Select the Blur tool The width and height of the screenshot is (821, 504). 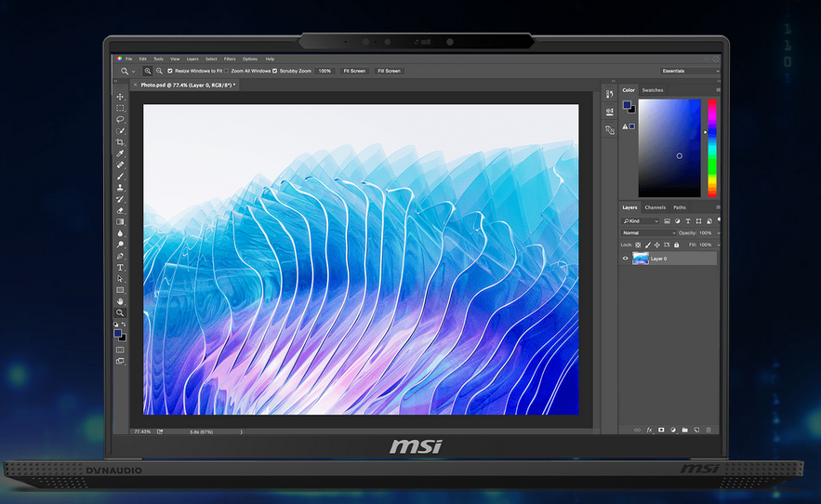[120, 233]
